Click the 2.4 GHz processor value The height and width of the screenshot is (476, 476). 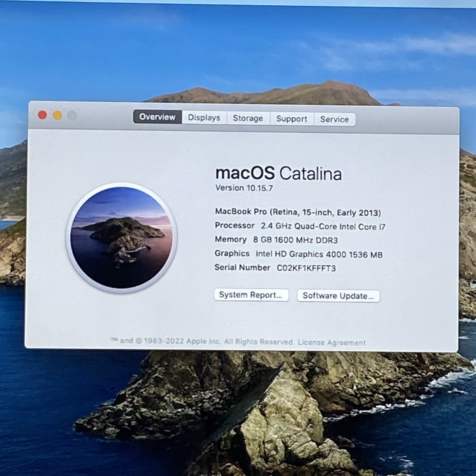[x=323, y=226]
